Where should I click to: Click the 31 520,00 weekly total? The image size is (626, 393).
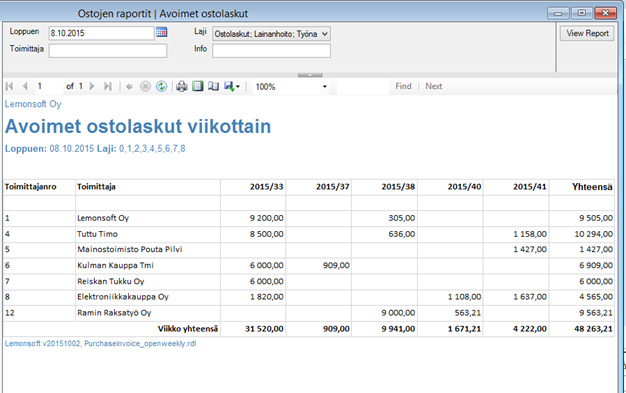264,329
